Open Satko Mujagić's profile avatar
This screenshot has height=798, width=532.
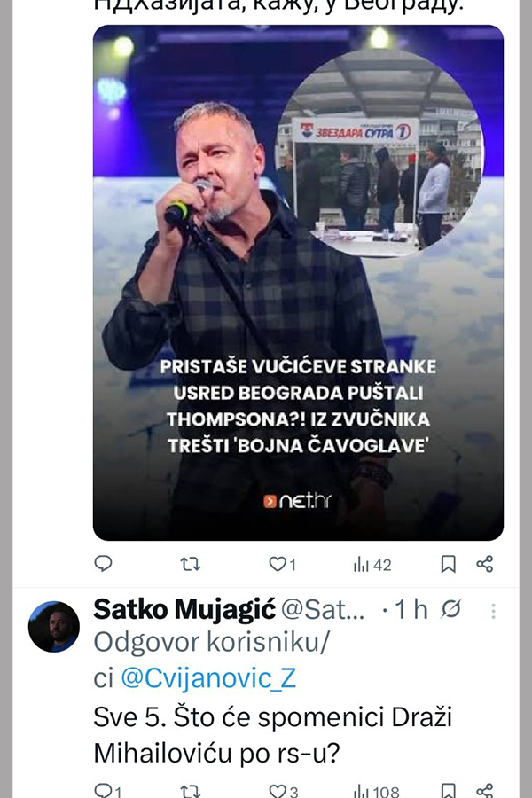(53, 626)
